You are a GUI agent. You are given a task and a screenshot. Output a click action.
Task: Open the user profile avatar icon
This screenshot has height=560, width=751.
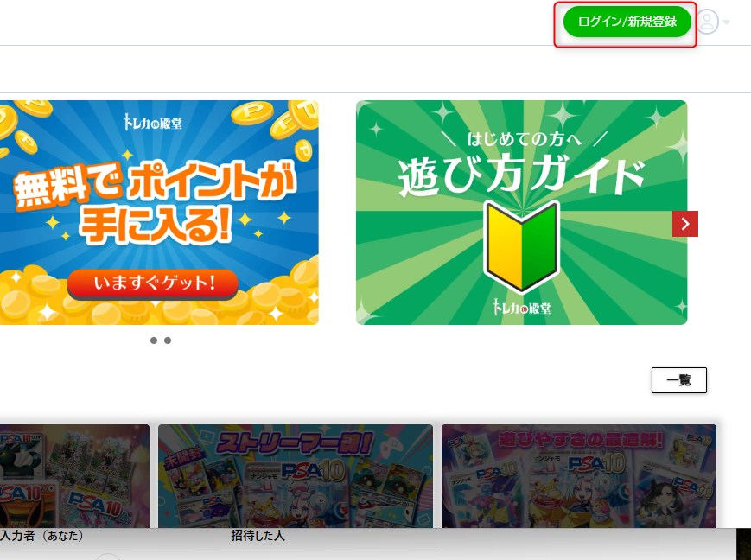[708, 22]
